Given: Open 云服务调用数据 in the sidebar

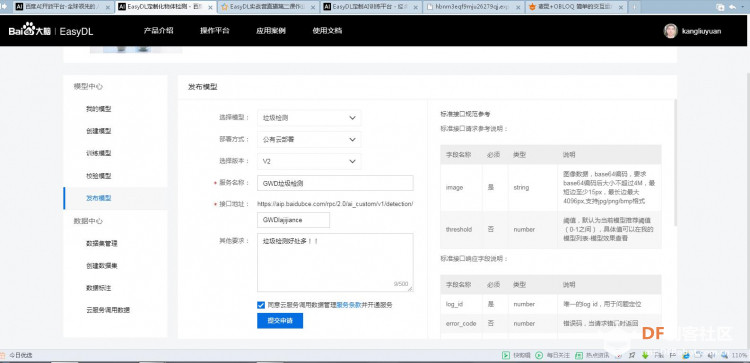Looking at the screenshot, I should coord(108,310).
